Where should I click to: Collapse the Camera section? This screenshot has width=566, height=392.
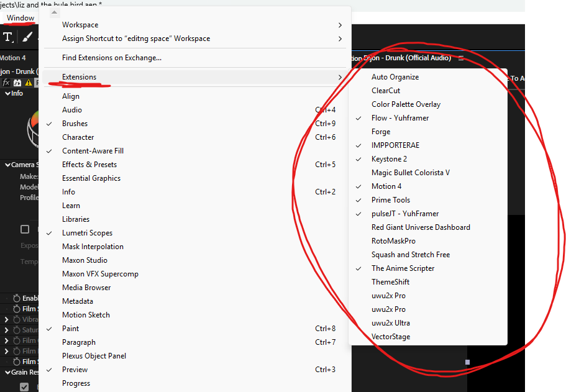7,165
